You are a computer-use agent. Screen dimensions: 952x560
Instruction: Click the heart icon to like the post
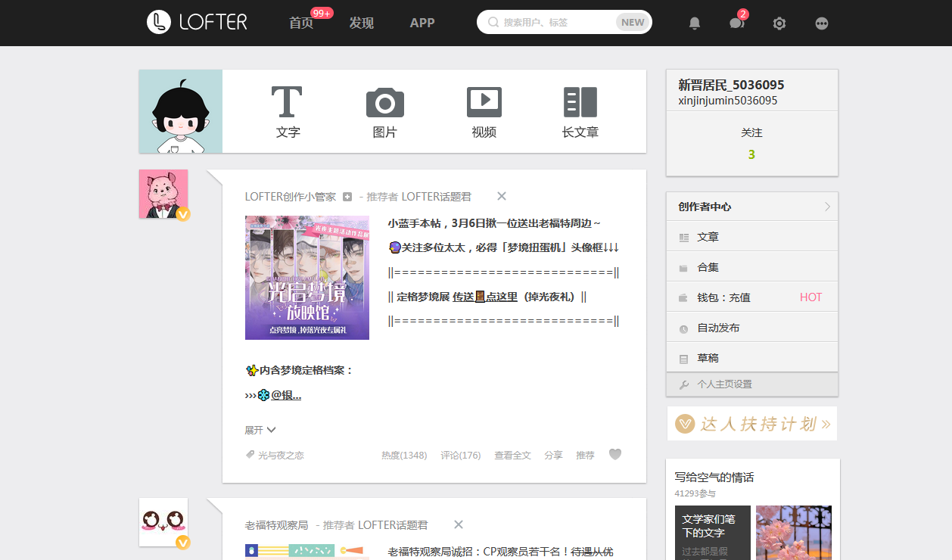pos(615,454)
